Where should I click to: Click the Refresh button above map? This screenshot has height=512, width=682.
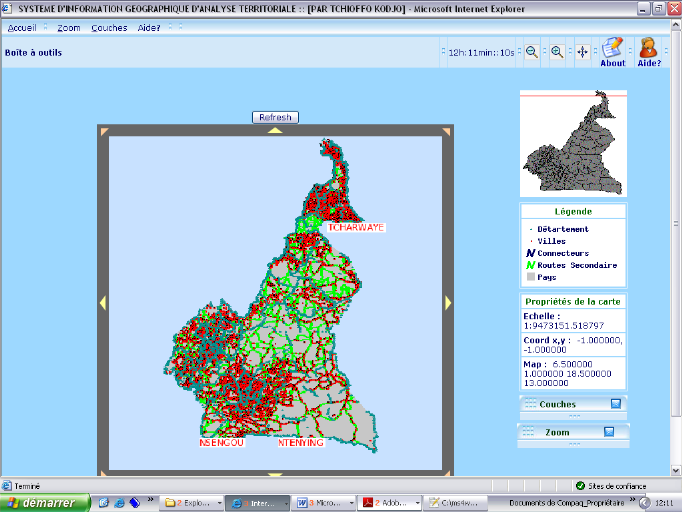click(x=275, y=117)
